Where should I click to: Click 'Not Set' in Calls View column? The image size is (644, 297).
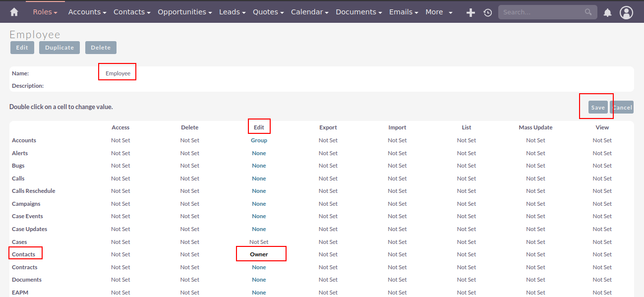(x=602, y=178)
